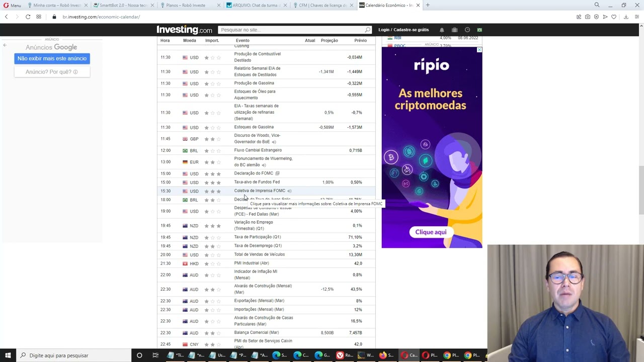Click the Investing.com logo

184,30
